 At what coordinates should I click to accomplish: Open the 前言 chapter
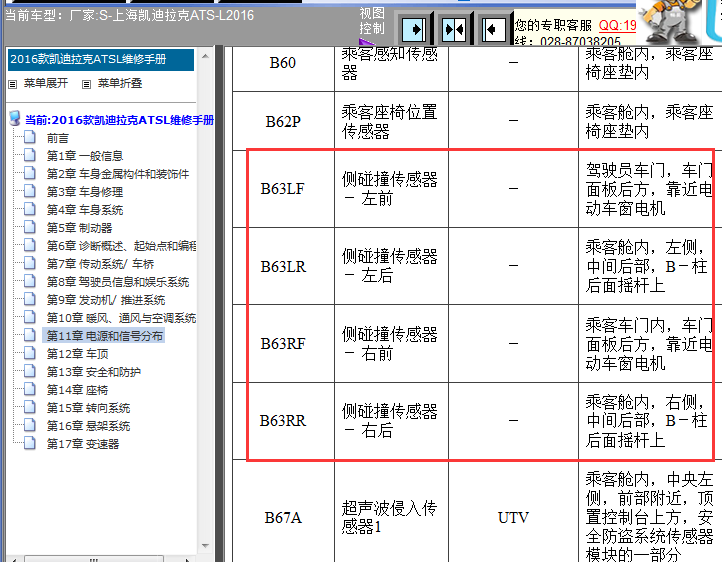pos(58,138)
